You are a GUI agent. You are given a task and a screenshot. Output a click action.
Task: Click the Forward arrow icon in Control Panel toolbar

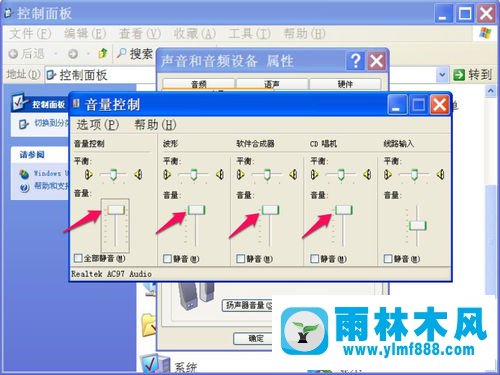pyautogui.click(x=73, y=54)
